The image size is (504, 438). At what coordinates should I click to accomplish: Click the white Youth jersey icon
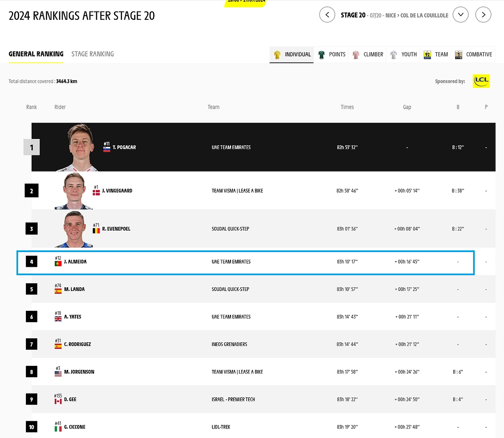(x=393, y=55)
